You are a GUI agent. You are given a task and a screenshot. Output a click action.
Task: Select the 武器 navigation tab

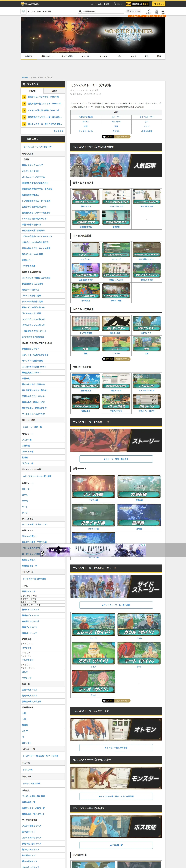coord(146,56)
